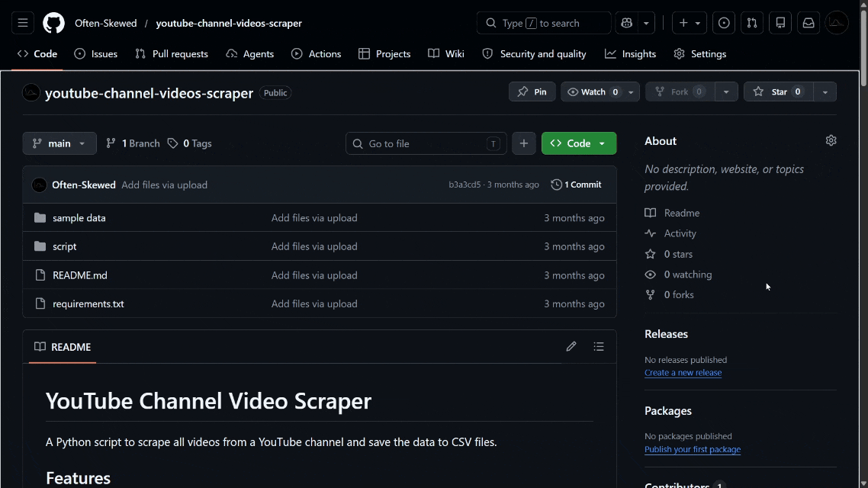View the 1 Branch link
Image resolution: width=868 pixels, height=488 pixels.
tap(133, 143)
